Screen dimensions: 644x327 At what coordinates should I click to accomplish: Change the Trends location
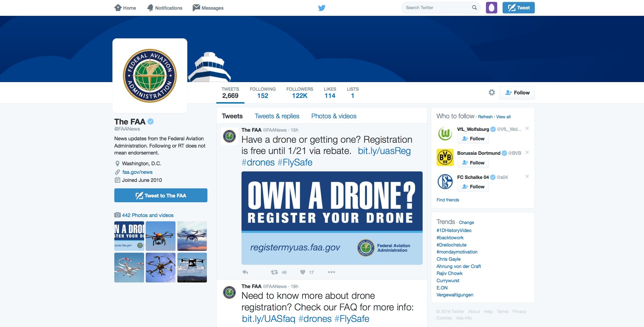[x=466, y=222]
